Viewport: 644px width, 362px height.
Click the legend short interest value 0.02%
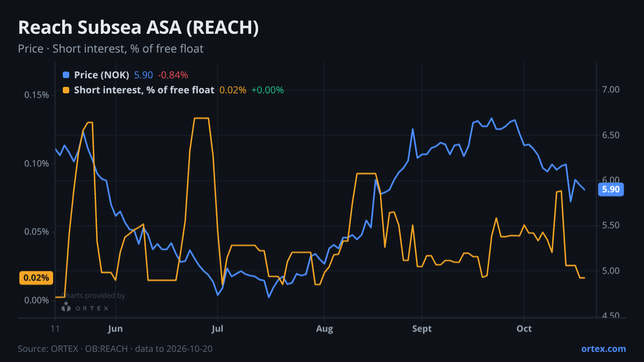tap(233, 90)
